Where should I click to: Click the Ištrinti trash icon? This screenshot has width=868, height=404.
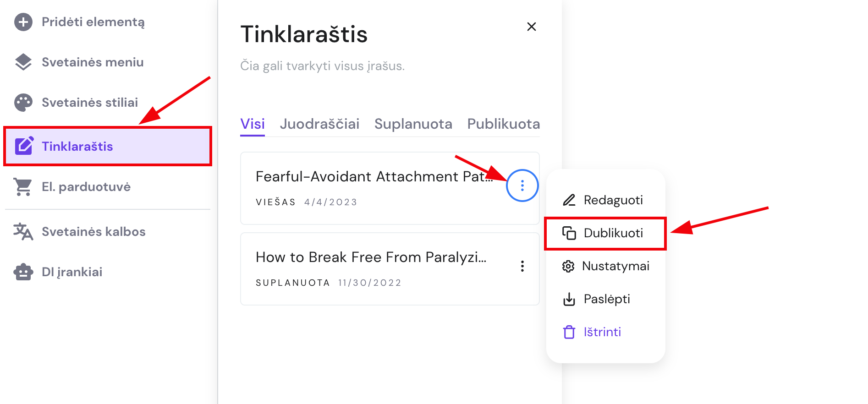pyautogui.click(x=569, y=332)
